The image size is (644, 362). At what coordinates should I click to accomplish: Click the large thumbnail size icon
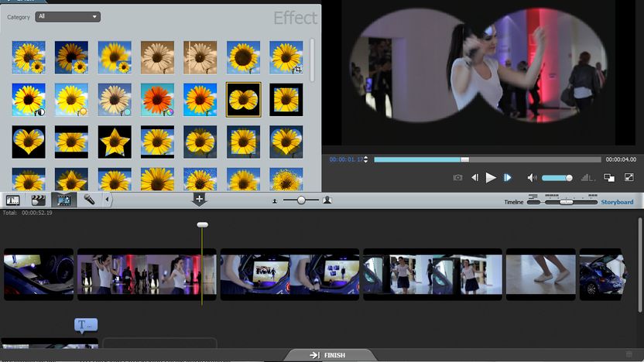point(327,200)
